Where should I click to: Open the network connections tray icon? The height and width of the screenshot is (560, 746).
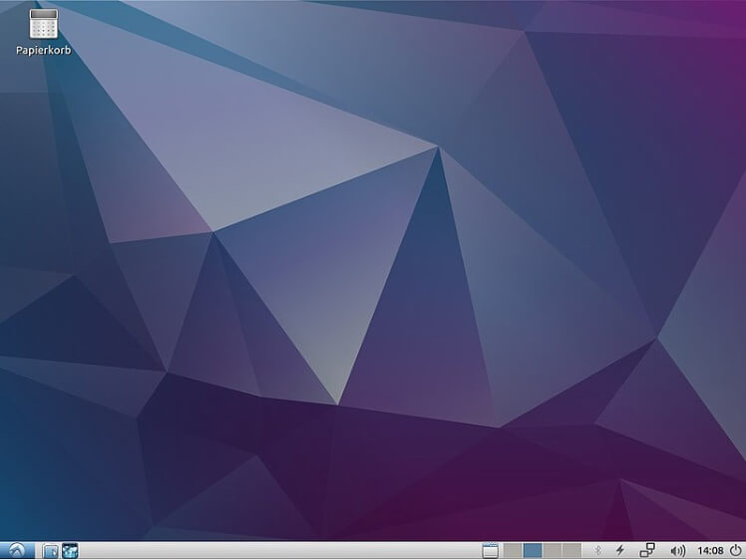(x=647, y=550)
